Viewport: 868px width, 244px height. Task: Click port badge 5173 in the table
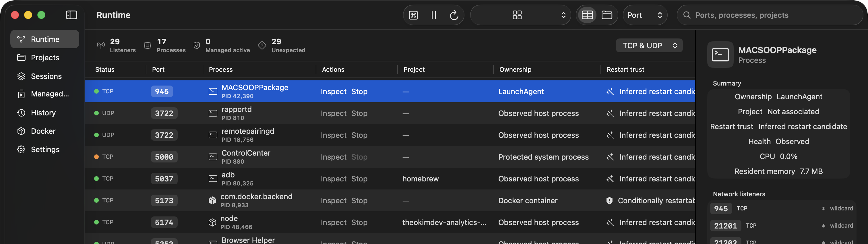tap(164, 201)
